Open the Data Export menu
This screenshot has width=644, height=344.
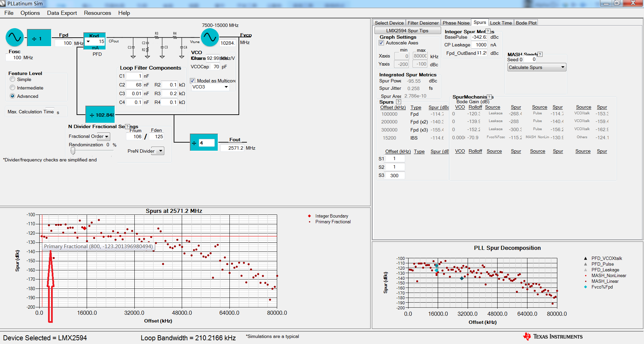pyautogui.click(x=62, y=13)
